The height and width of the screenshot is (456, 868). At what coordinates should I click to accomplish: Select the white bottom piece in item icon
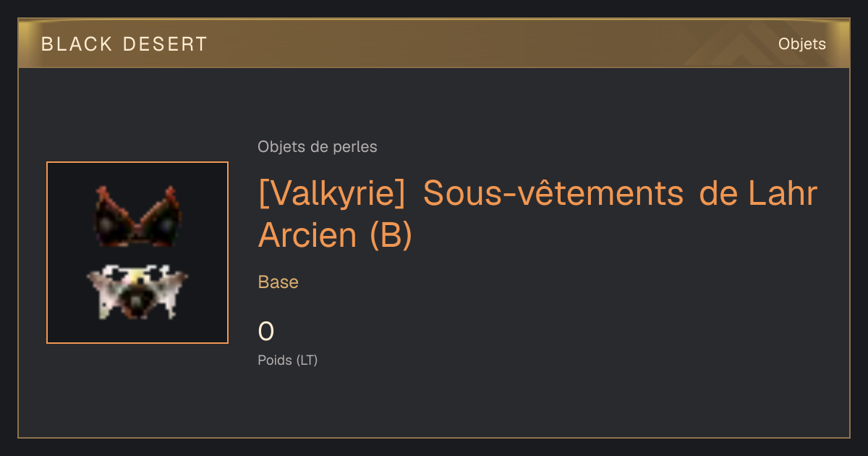137,291
